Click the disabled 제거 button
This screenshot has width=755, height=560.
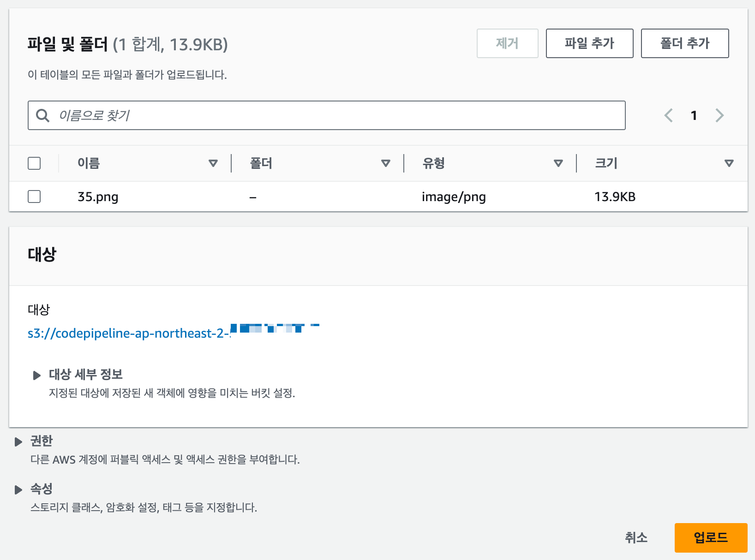click(507, 43)
